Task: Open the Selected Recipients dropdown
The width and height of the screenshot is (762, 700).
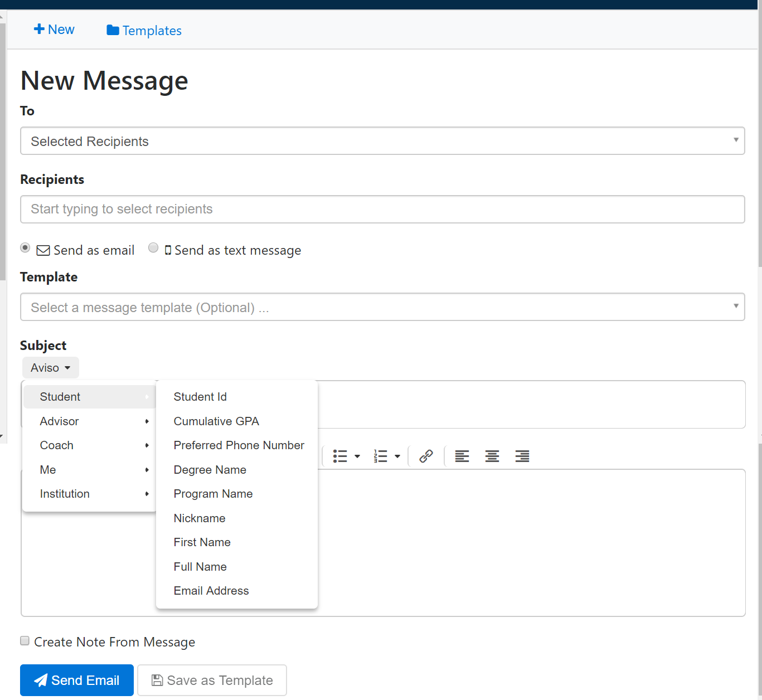Action: point(382,141)
